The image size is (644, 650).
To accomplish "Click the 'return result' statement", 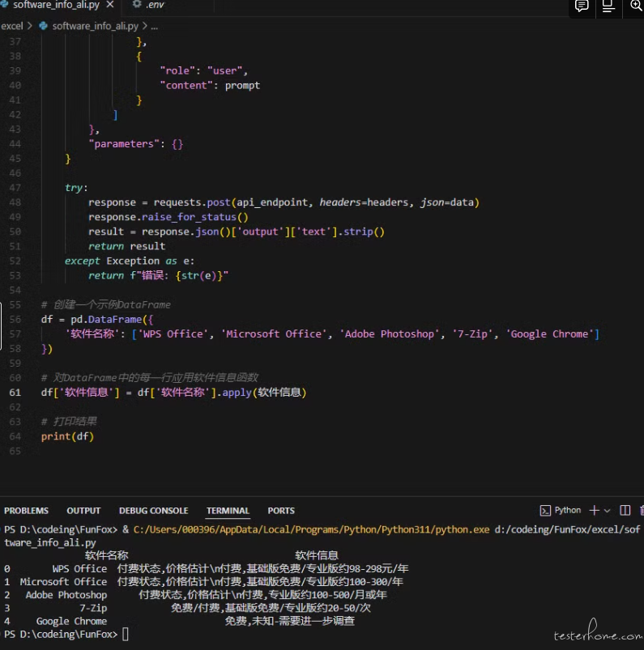I will click(126, 246).
